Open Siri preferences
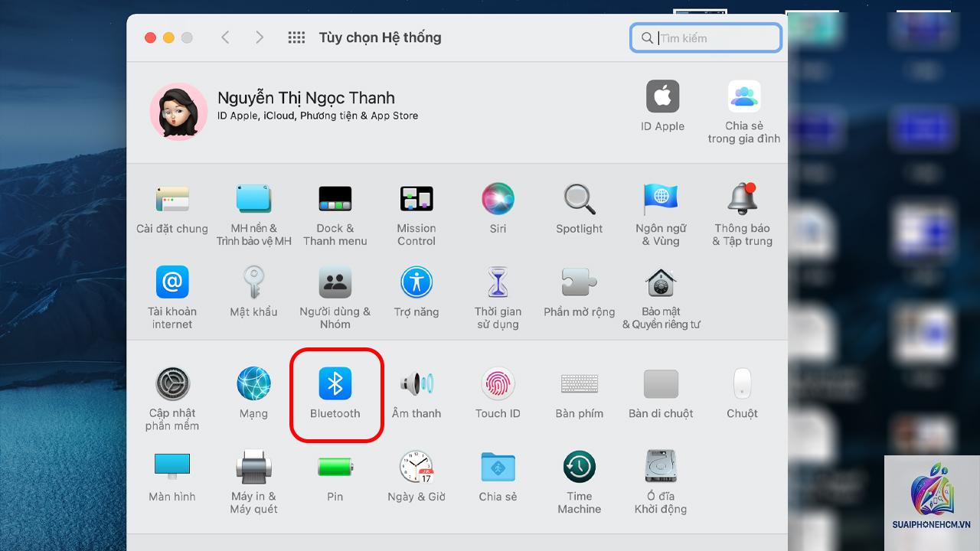980x551 pixels. click(x=498, y=200)
